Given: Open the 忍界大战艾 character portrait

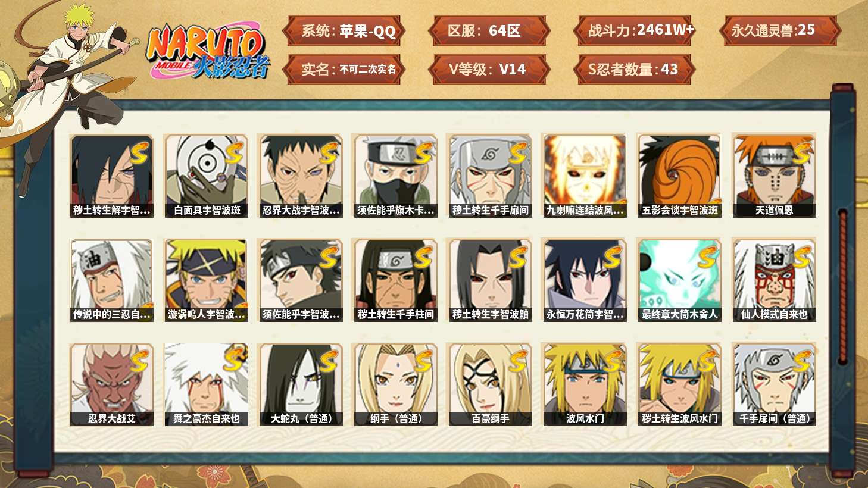Looking at the screenshot, I should click(112, 384).
